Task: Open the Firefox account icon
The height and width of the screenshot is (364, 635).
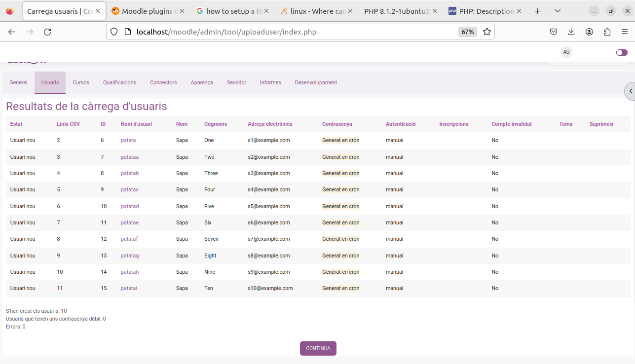Action: [x=589, y=32]
